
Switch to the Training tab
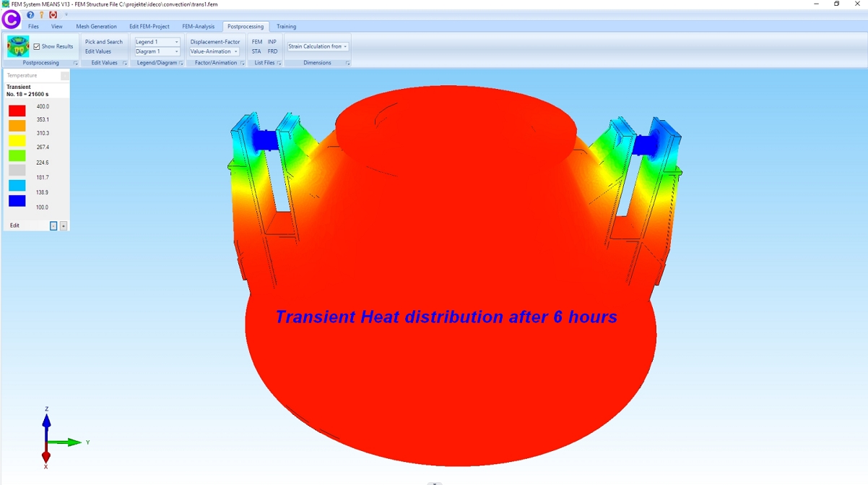pyautogui.click(x=287, y=27)
